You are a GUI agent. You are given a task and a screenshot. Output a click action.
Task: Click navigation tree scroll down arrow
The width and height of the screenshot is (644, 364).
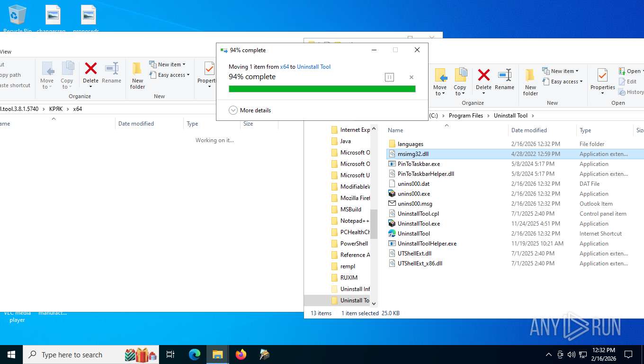pyautogui.click(x=374, y=303)
